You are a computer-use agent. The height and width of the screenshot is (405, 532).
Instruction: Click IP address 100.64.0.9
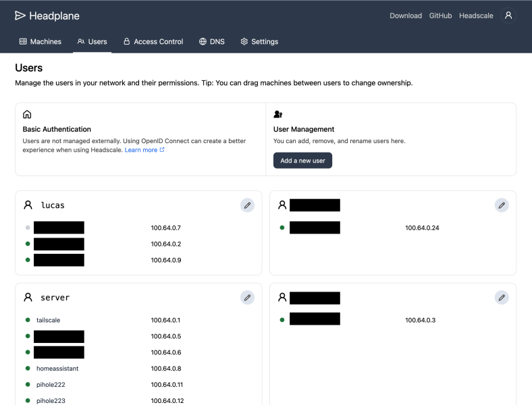tap(166, 260)
